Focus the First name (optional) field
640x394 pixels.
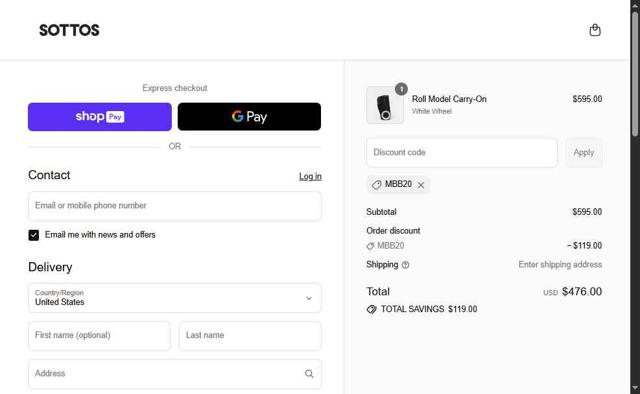tap(99, 336)
